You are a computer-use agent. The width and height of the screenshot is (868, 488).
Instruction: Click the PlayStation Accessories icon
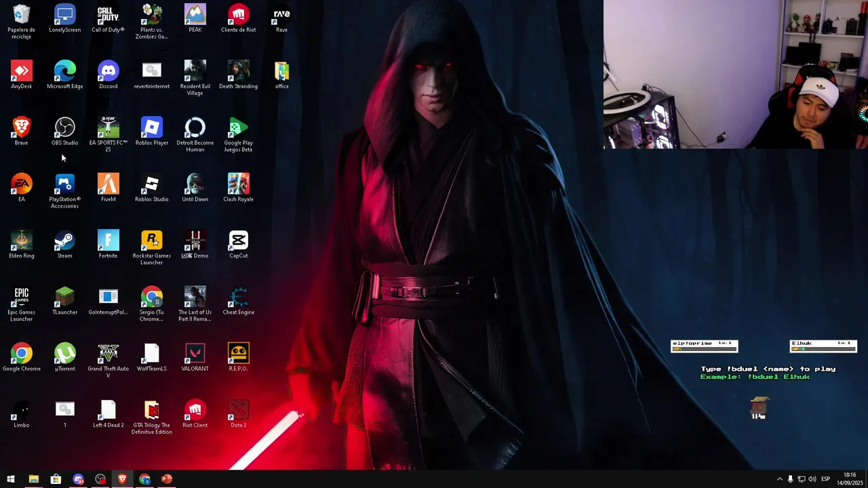(x=65, y=191)
